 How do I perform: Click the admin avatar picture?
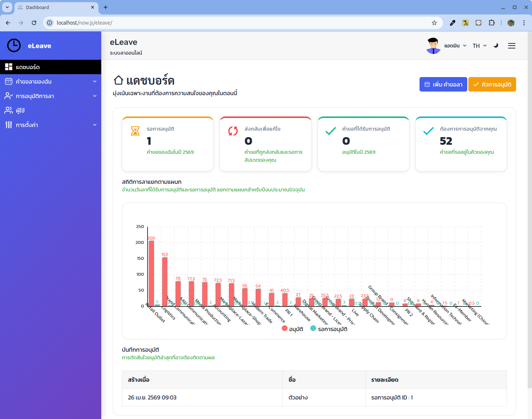433,46
